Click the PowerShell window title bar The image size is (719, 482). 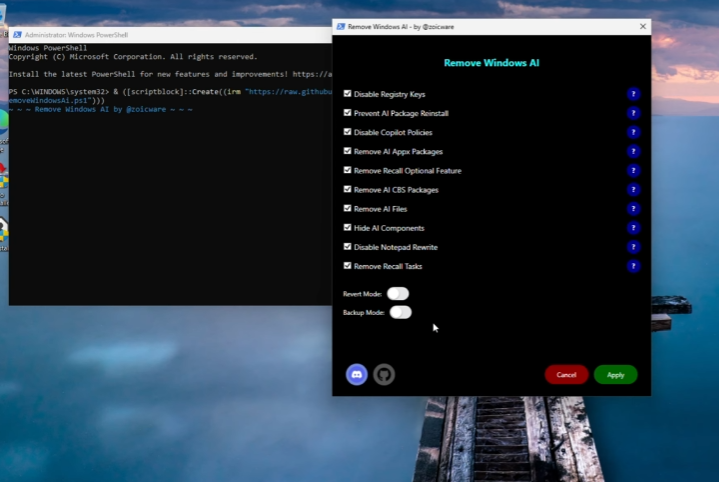(150, 34)
